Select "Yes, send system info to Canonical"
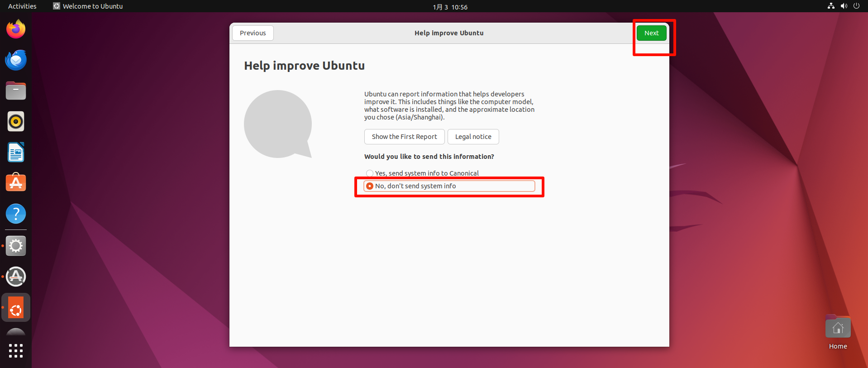This screenshot has width=868, height=368. pos(423,173)
